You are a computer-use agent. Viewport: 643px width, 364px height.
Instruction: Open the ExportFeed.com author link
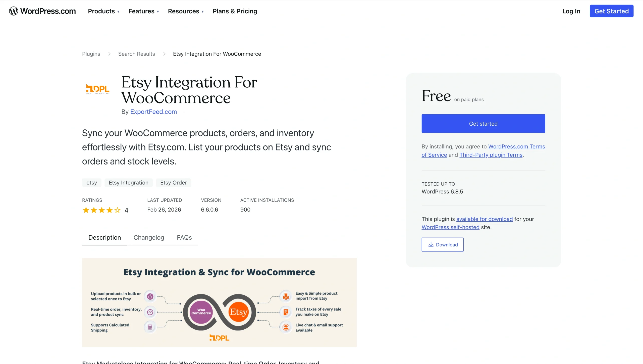pyautogui.click(x=153, y=112)
